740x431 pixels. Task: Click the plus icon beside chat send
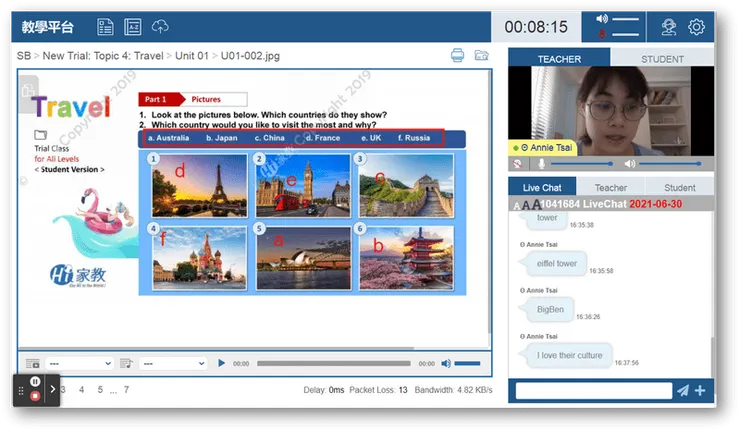click(700, 390)
